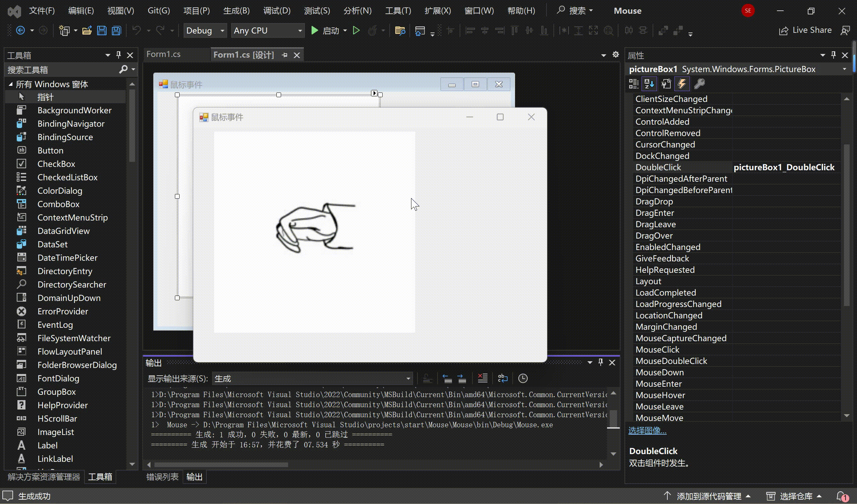The width and height of the screenshot is (857, 504).
Task: Click the Open File folder icon
Action: pyautogui.click(x=87, y=30)
